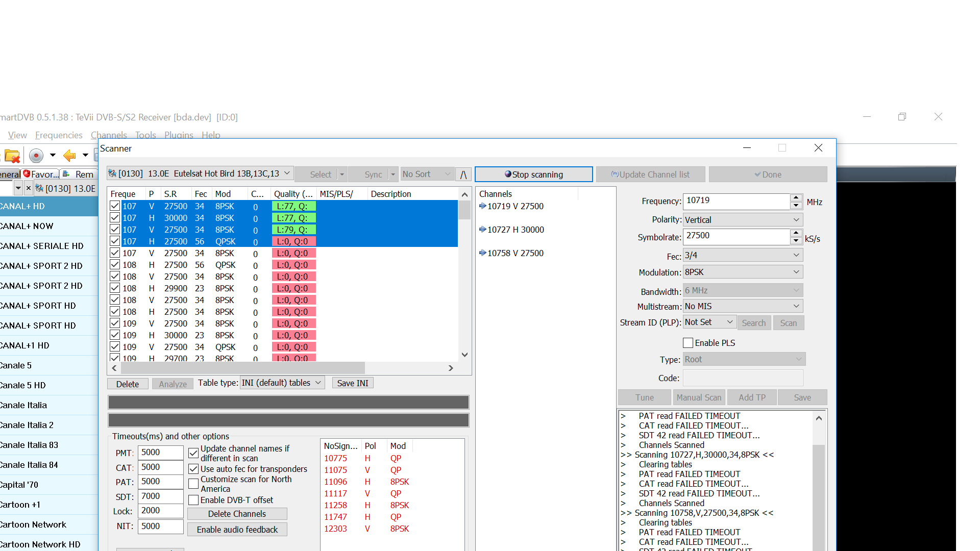Open the Tools menu
The image size is (980, 551).
tap(145, 135)
